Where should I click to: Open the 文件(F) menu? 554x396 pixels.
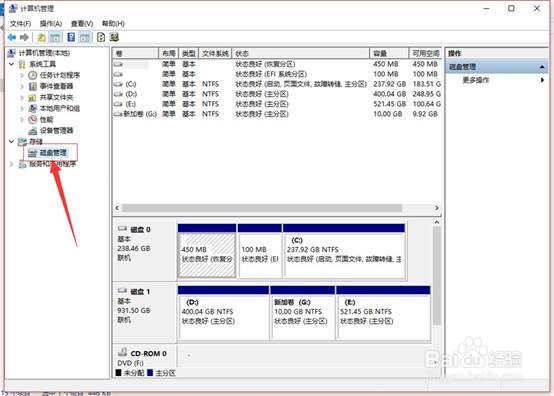[x=20, y=24]
